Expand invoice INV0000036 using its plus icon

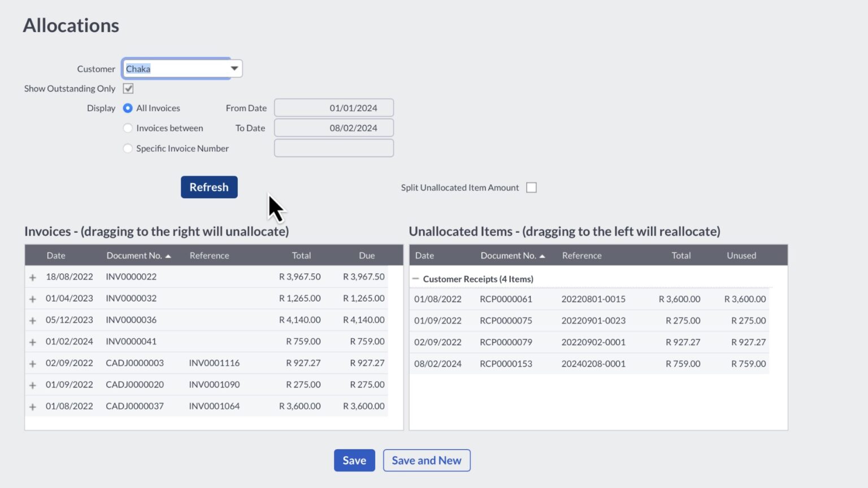click(x=32, y=320)
